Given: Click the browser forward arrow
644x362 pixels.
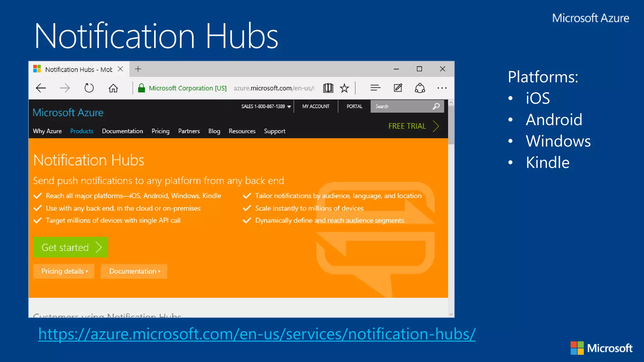Looking at the screenshot, I should click(x=65, y=88).
